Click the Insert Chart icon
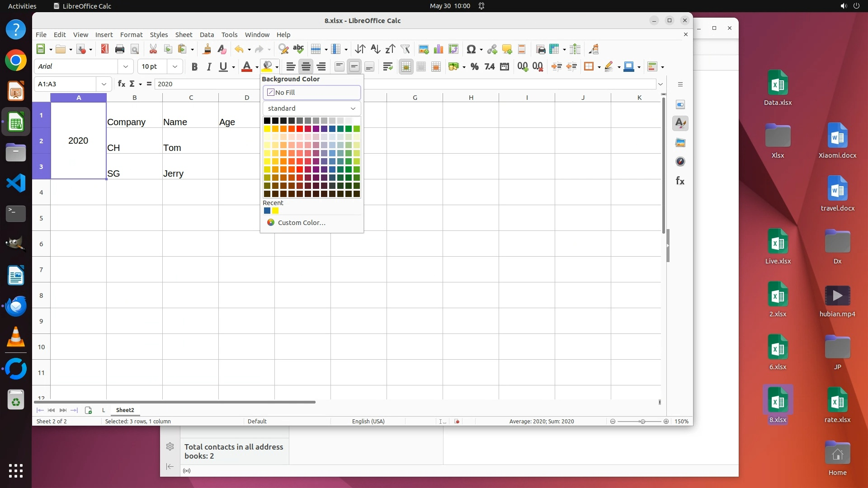This screenshot has width=868, height=488. pyautogui.click(x=438, y=49)
